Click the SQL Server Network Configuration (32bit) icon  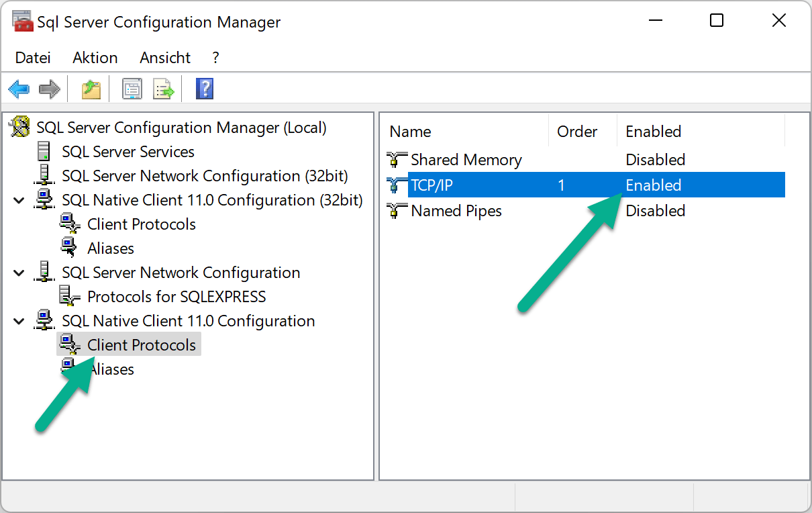pyautogui.click(x=44, y=175)
